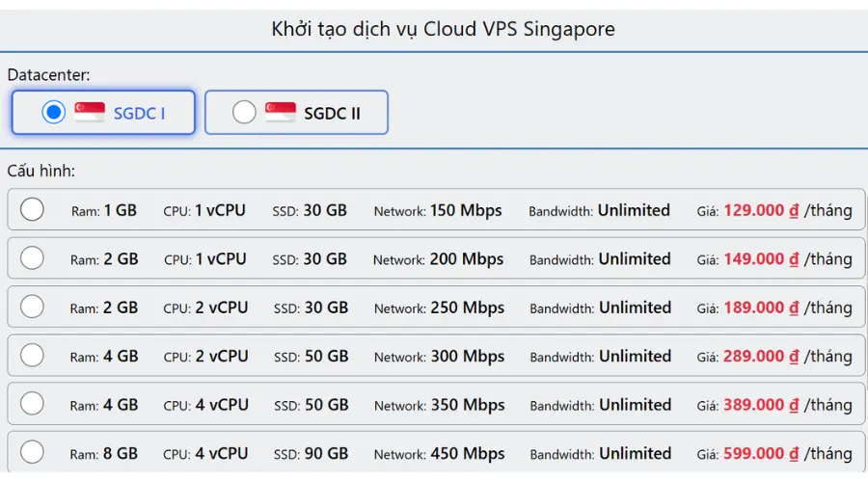Choose the 389.000 đ plan radio button
The image size is (868, 482).
(32, 404)
